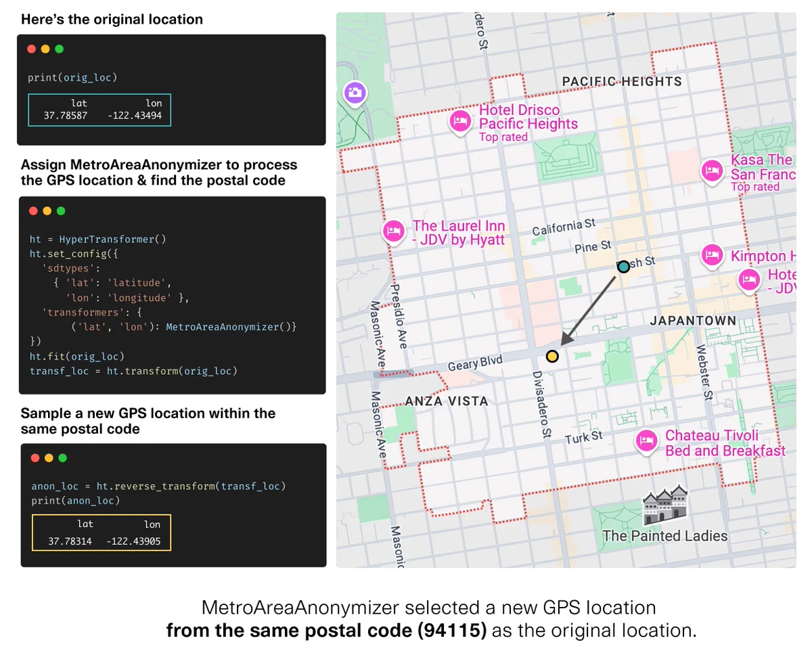Click 'Sample a new GPS location' heading
Viewport: 812px width, 653px height.
click(x=148, y=421)
